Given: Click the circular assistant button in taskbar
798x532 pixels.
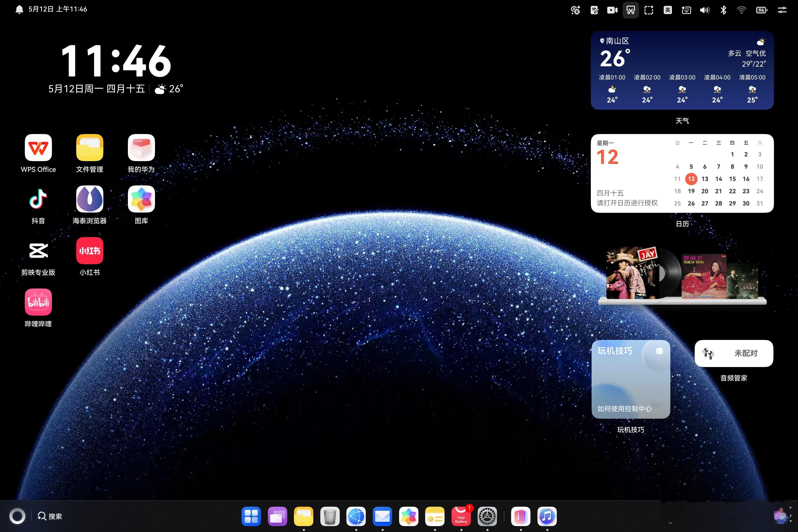Looking at the screenshot, I should coord(17,516).
